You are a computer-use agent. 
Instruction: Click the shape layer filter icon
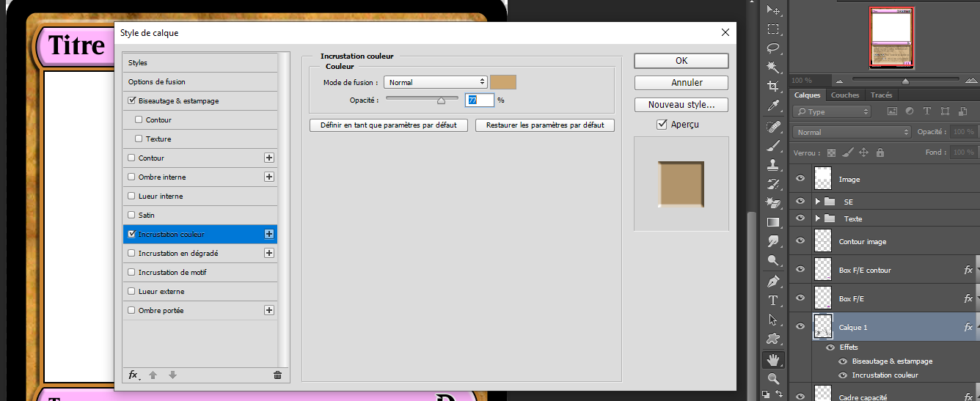coord(943,111)
